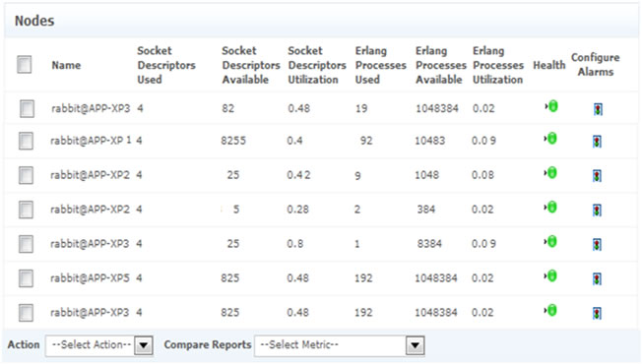Open health icon for row with 82 sockets available
The width and height of the screenshot is (642, 364).
tap(552, 107)
